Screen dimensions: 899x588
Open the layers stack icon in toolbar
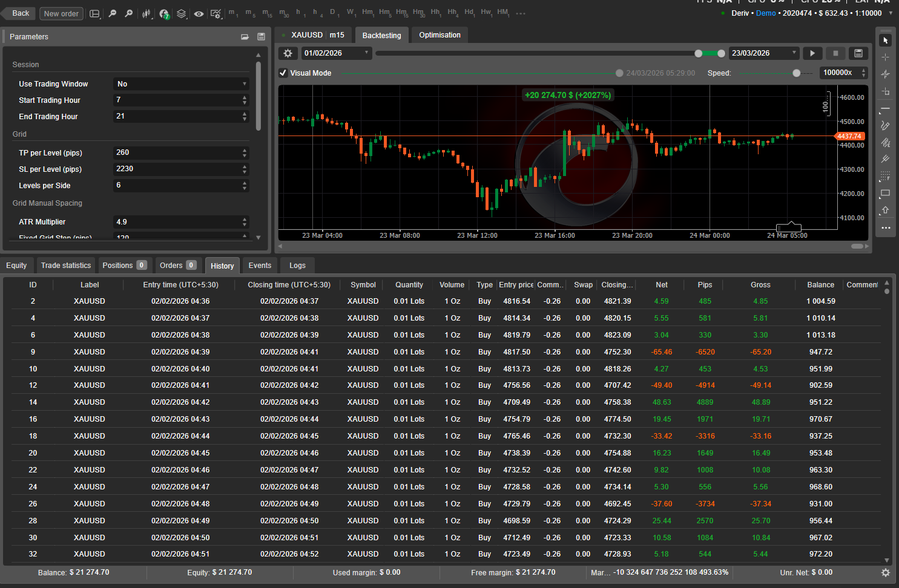coord(182,13)
